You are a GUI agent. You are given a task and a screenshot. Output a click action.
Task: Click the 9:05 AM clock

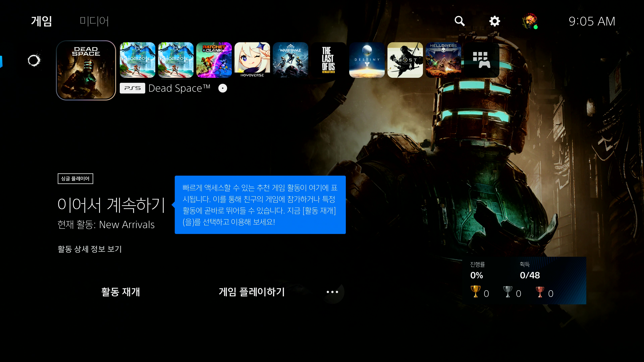(592, 21)
